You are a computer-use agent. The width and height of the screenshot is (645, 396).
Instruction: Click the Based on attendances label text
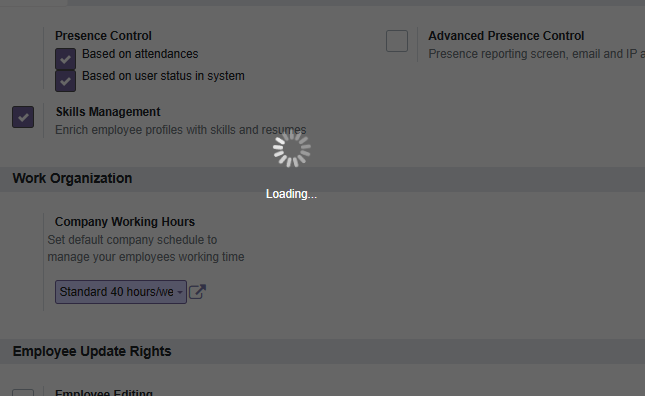pos(140,54)
